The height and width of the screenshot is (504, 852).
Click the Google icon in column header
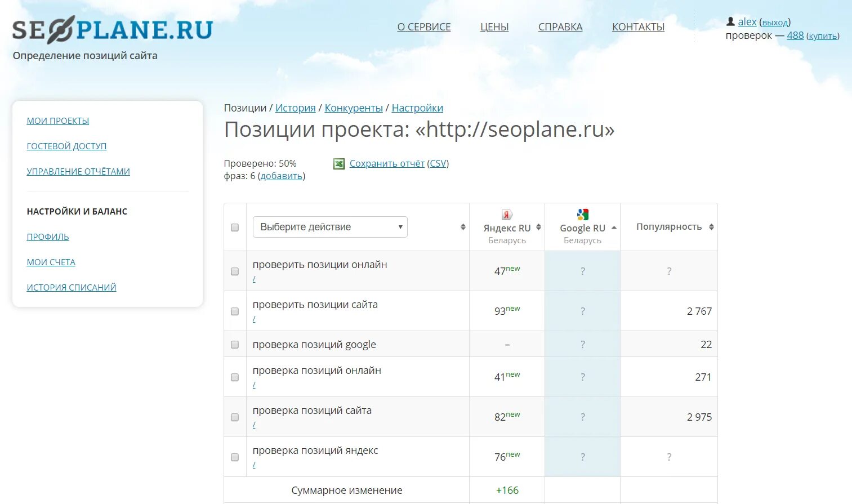[583, 215]
